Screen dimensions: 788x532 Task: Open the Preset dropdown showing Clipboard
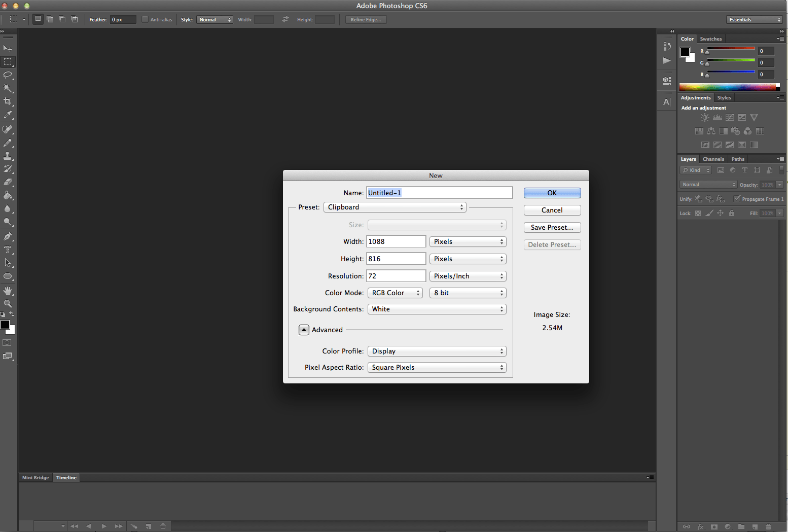tap(395, 207)
